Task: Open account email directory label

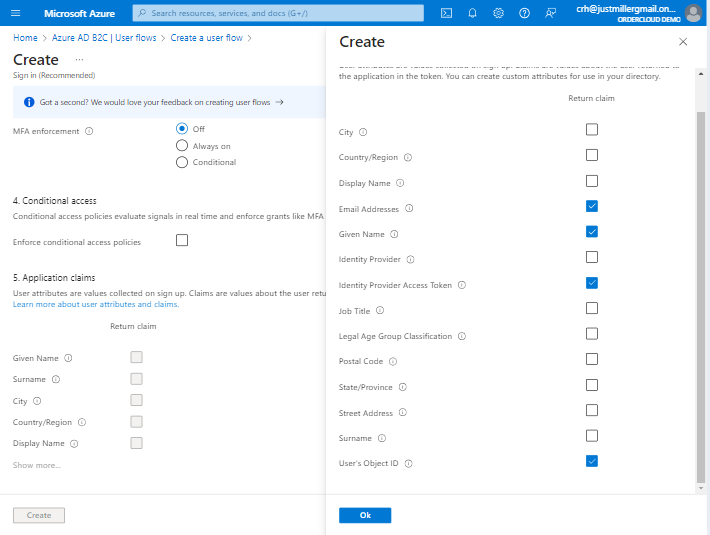Action: click(628, 14)
